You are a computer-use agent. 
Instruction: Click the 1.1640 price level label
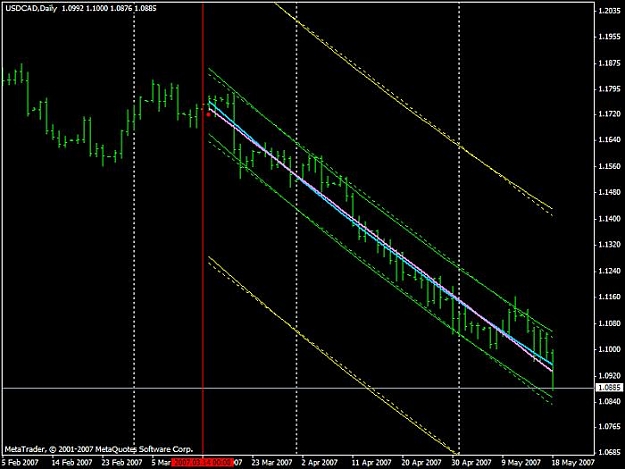[610, 140]
